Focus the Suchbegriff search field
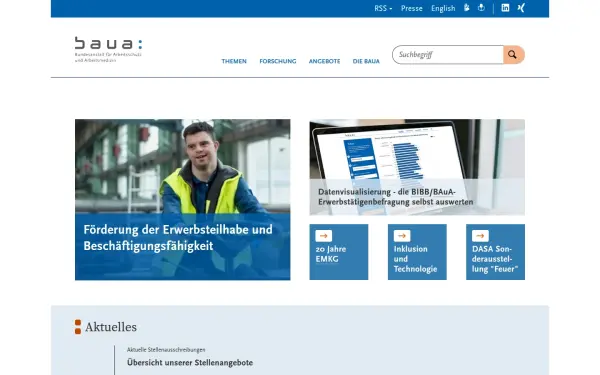 448,55
